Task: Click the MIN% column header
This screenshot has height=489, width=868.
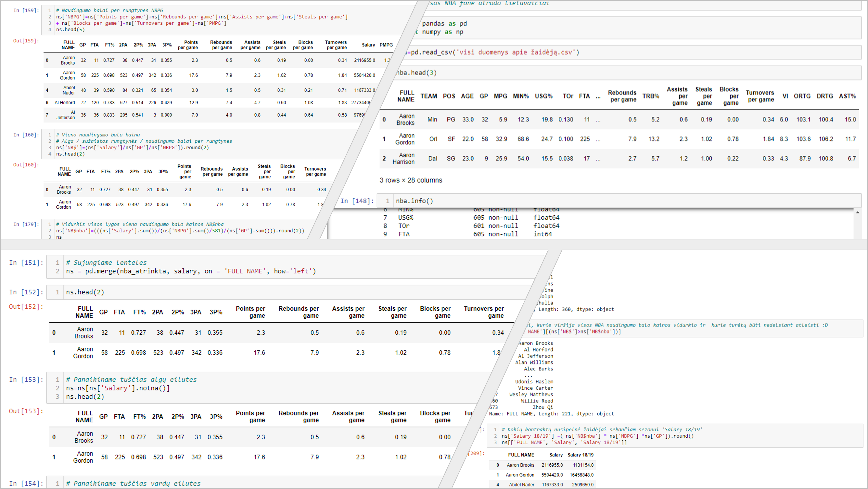Action: (x=521, y=96)
